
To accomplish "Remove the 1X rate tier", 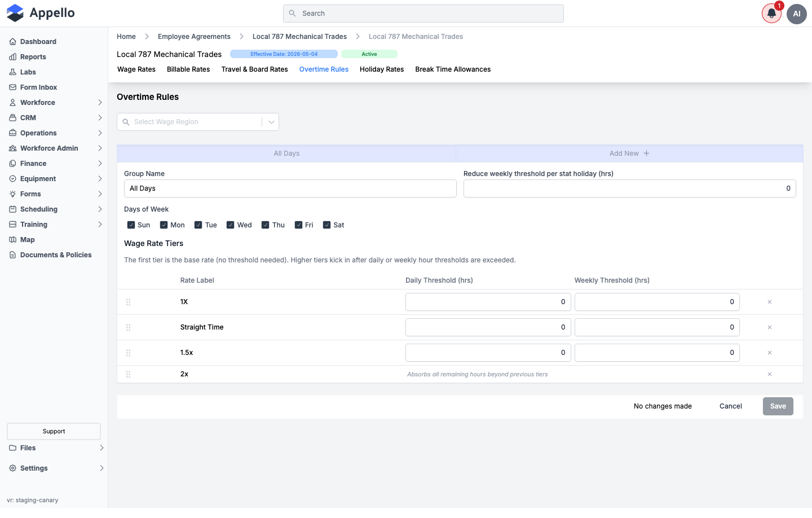I will (770, 302).
